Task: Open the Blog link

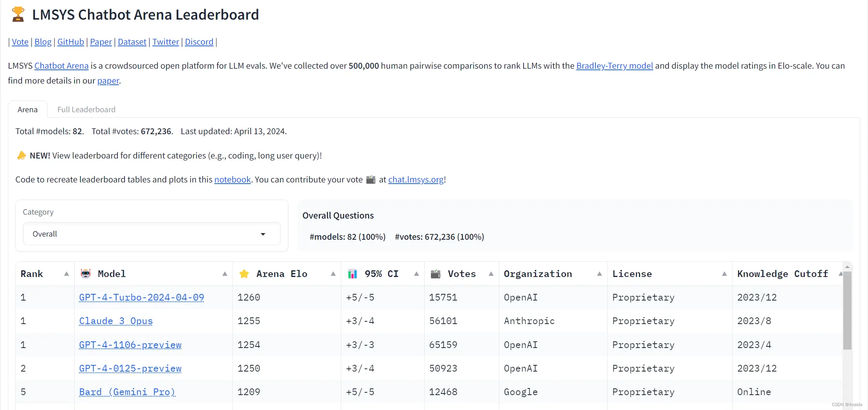Action: 43,42
